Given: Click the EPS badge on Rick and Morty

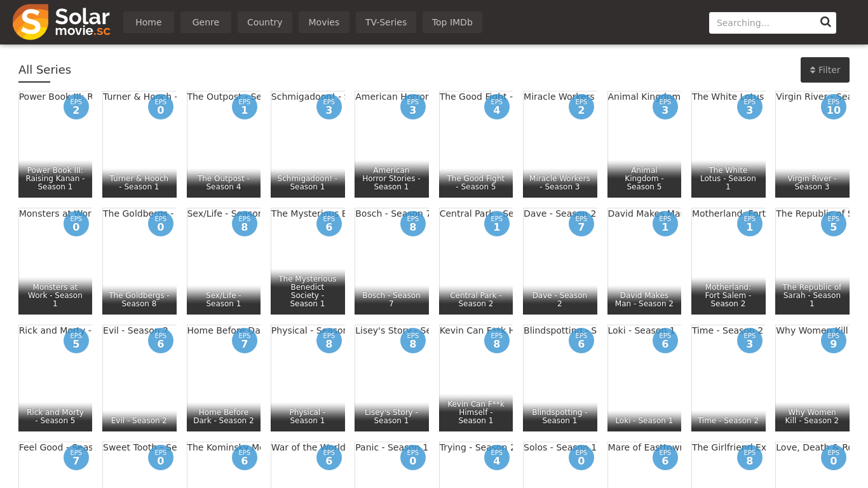Looking at the screenshot, I should coord(76,341).
